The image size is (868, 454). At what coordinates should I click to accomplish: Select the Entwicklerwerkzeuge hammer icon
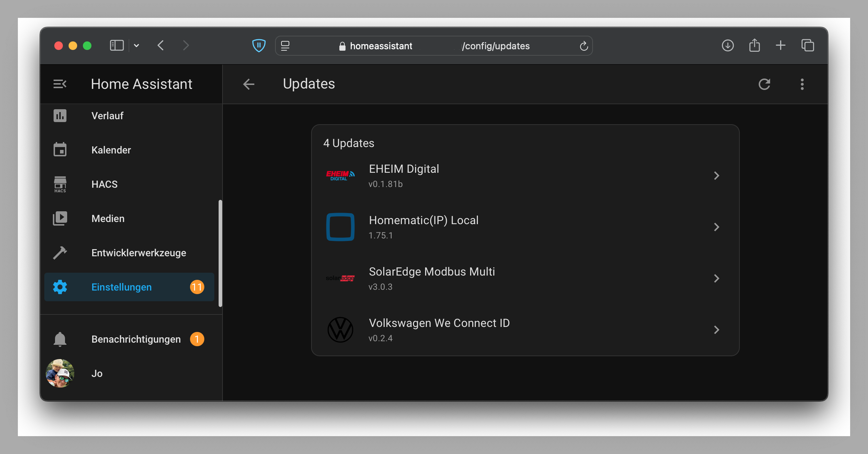coord(60,252)
